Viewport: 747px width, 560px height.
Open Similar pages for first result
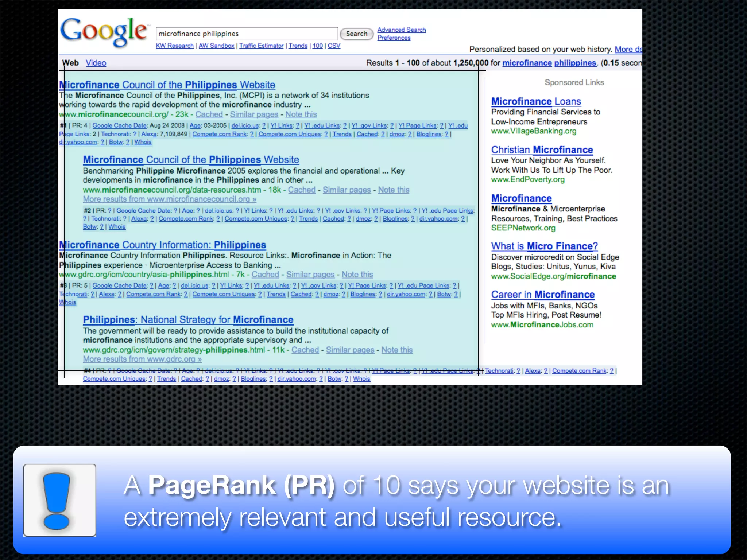(254, 114)
